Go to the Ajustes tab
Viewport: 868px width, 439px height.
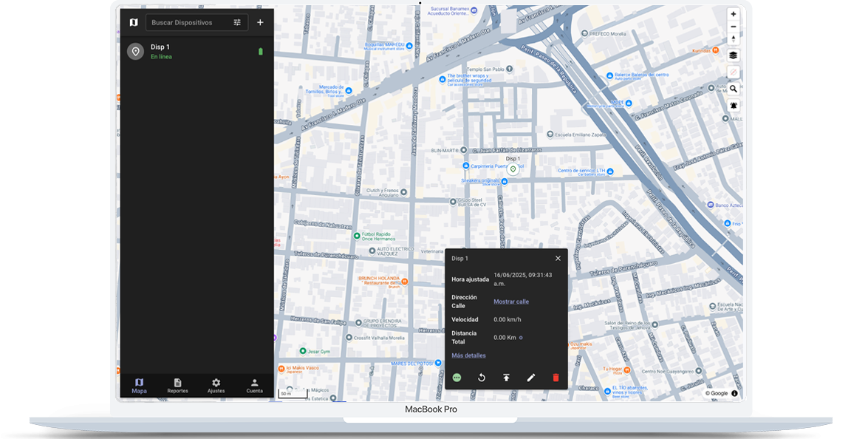pos(216,386)
